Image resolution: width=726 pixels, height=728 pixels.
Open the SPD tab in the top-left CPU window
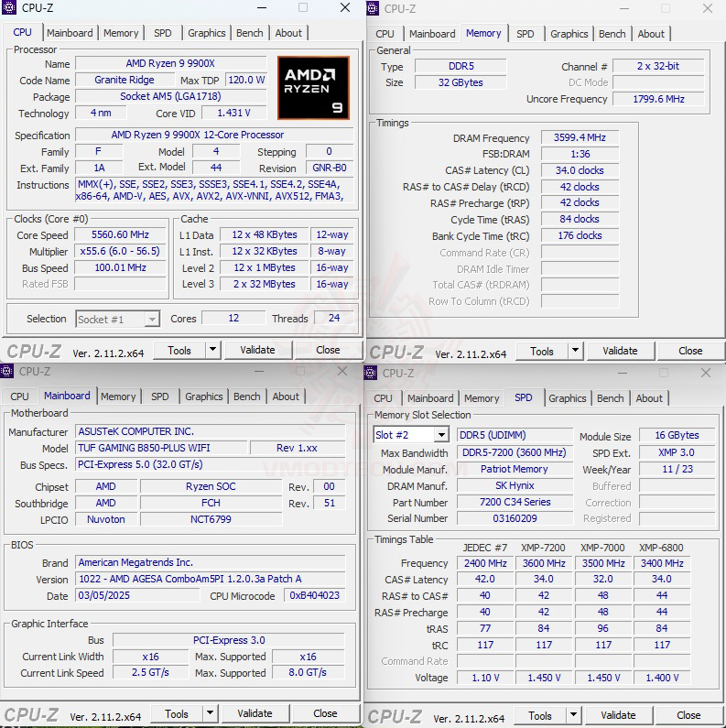click(x=162, y=33)
